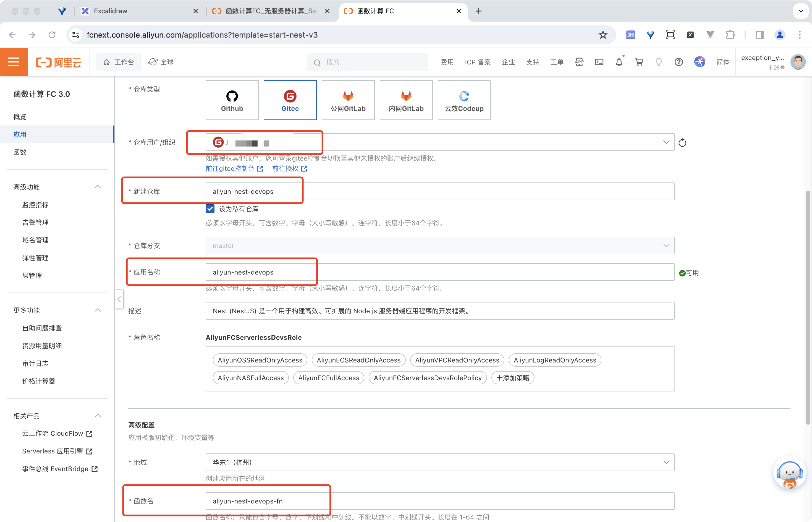
Task: Collapse the left sidebar with arrow handle
Action: pos(119,299)
